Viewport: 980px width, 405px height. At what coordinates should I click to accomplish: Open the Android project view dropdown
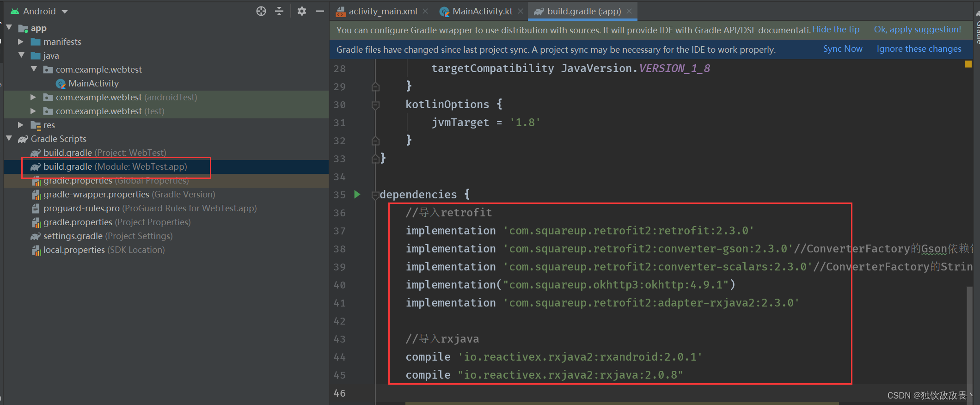[x=40, y=11]
